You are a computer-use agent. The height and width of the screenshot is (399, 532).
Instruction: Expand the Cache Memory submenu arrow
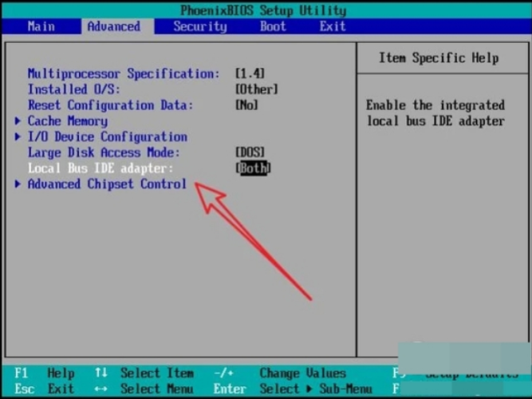pyautogui.click(x=18, y=121)
